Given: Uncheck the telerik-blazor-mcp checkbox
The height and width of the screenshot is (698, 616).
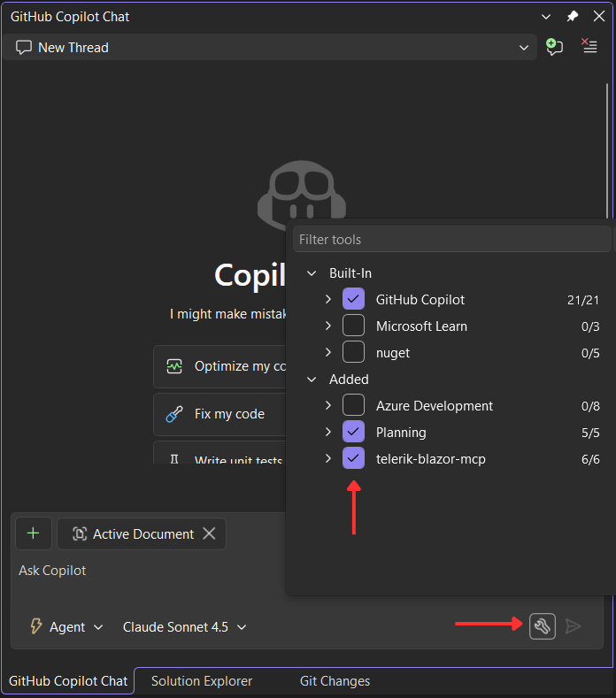Looking at the screenshot, I should click(x=354, y=458).
